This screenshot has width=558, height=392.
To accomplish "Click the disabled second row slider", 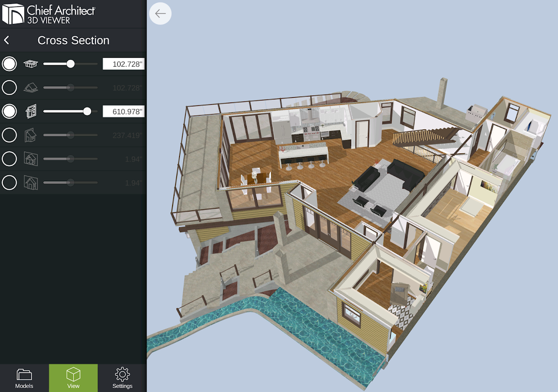I will (x=71, y=88).
